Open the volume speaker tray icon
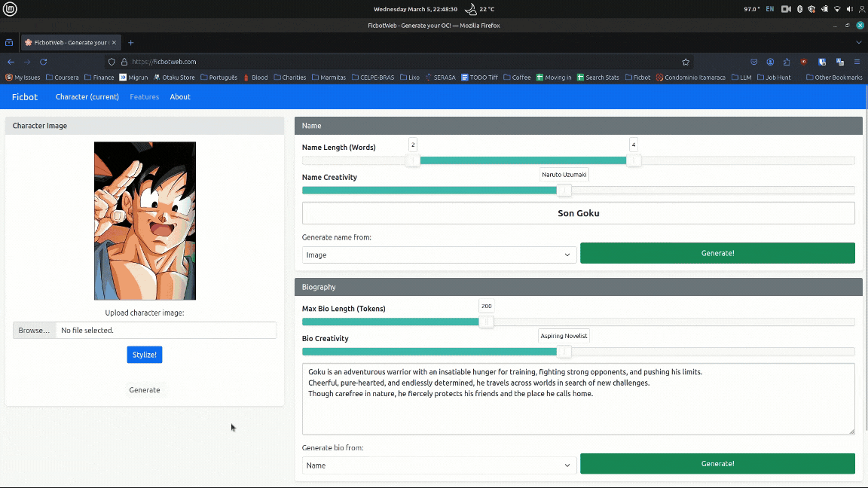The width and height of the screenshot is (868, 488). coord(850,9)
